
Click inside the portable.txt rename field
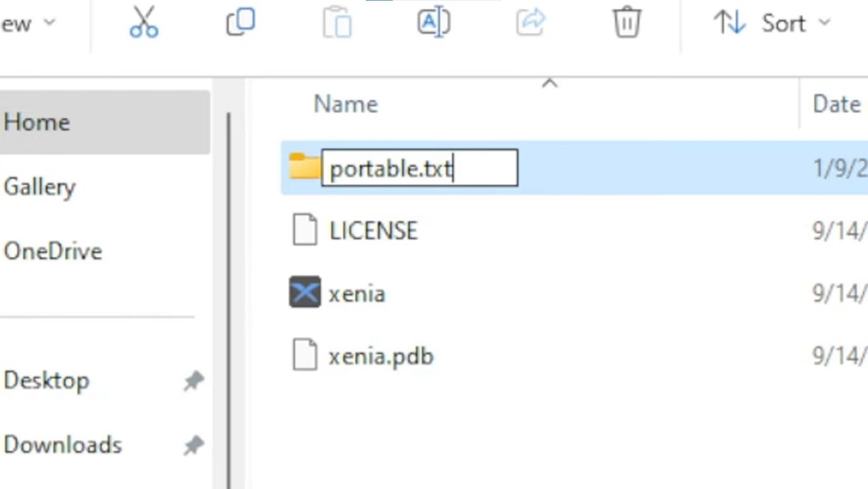point(419,168)
